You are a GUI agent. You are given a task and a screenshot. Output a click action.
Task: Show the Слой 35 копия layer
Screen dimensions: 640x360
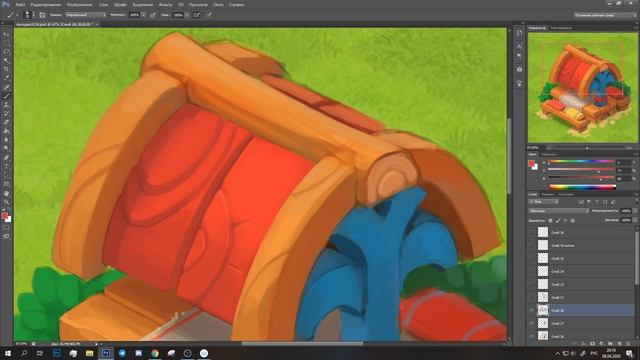pyautogui.click(x=531, y=245)
